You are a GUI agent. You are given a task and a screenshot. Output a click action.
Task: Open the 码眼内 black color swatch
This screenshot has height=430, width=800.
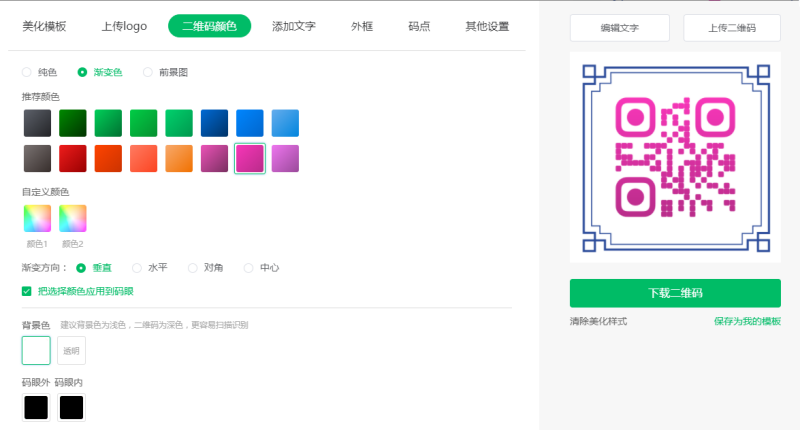[71, 408]
